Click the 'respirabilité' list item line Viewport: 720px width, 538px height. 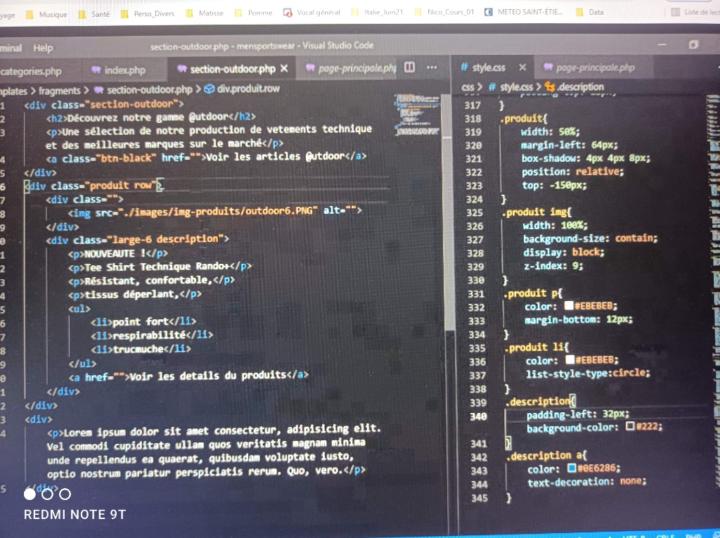pyautogui.click(x=152, y=335)
